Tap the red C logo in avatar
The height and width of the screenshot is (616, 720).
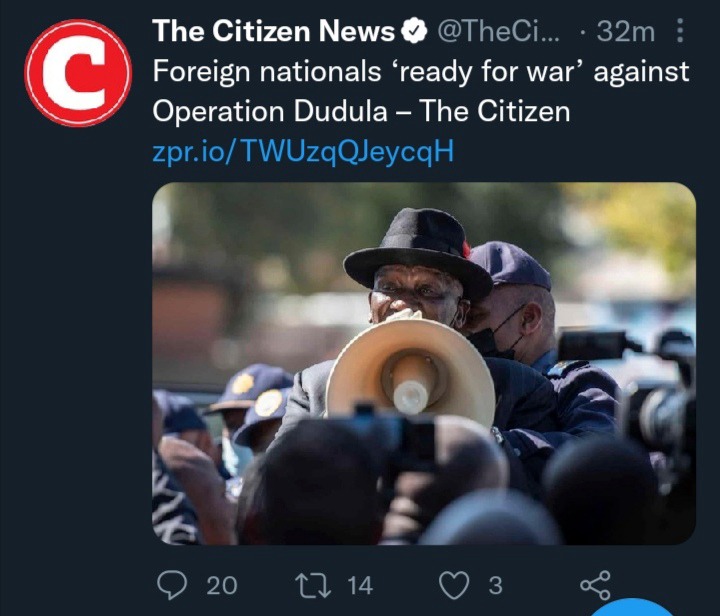(78, 73)
